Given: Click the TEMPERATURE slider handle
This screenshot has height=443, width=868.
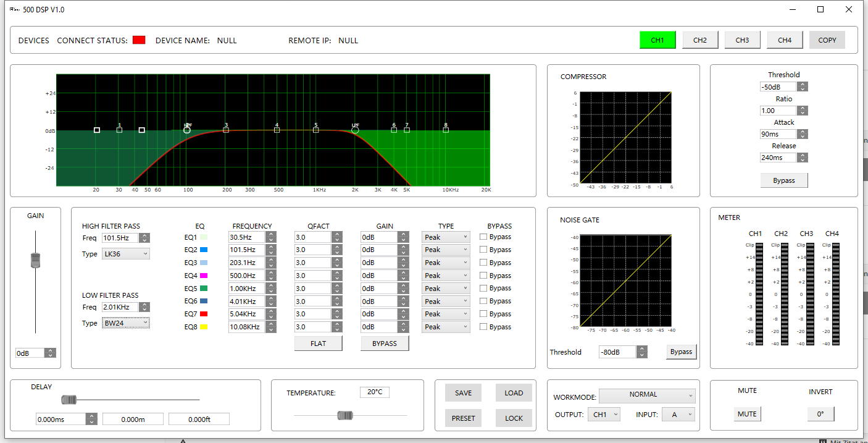Looking at the screenshot, I should click(x=345, y=415).
